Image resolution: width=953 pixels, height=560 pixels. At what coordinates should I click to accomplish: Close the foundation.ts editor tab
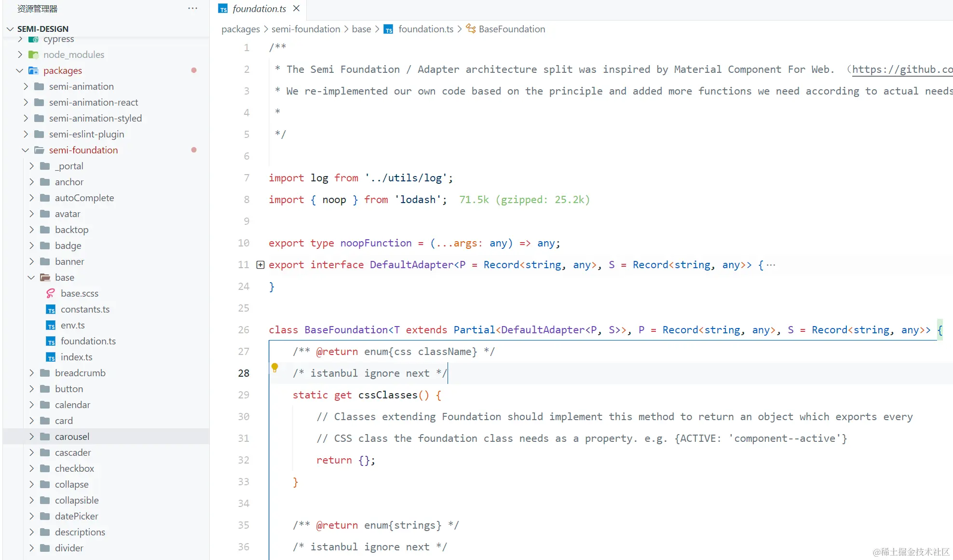click(297, 9)
